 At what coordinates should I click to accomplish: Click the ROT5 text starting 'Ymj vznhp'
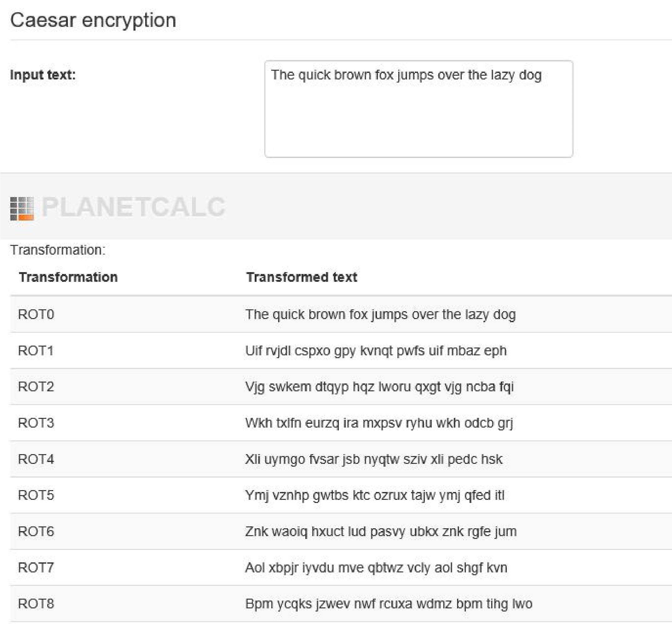pyautogui.click(x=375, y=496)
